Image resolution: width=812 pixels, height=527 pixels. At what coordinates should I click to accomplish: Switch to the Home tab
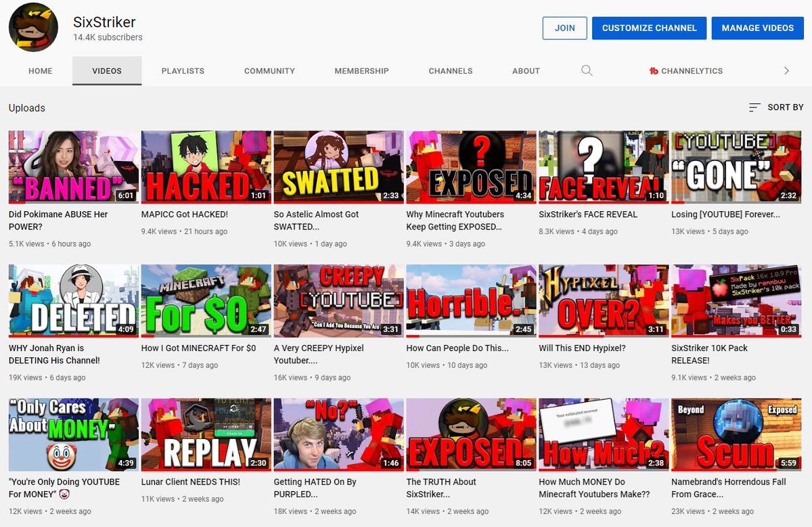(41, 70)
